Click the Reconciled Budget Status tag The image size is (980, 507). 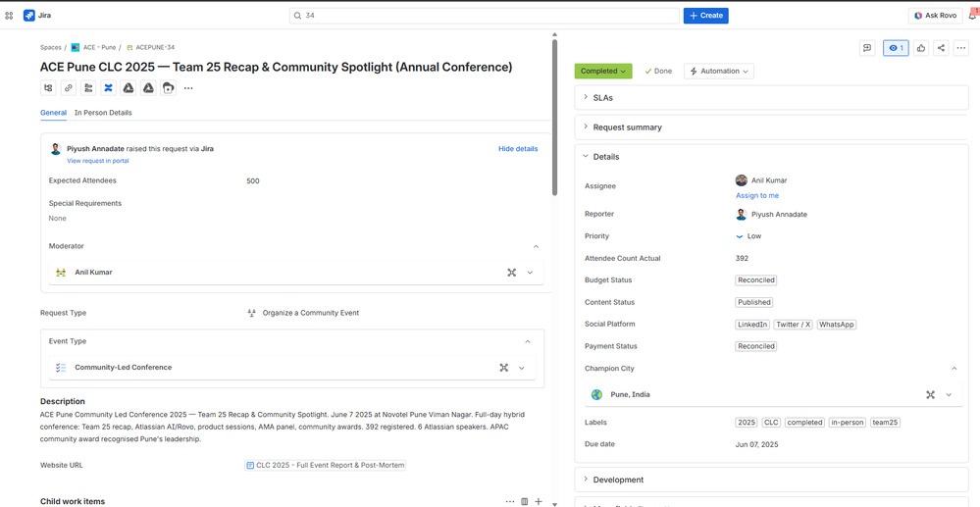756,280
